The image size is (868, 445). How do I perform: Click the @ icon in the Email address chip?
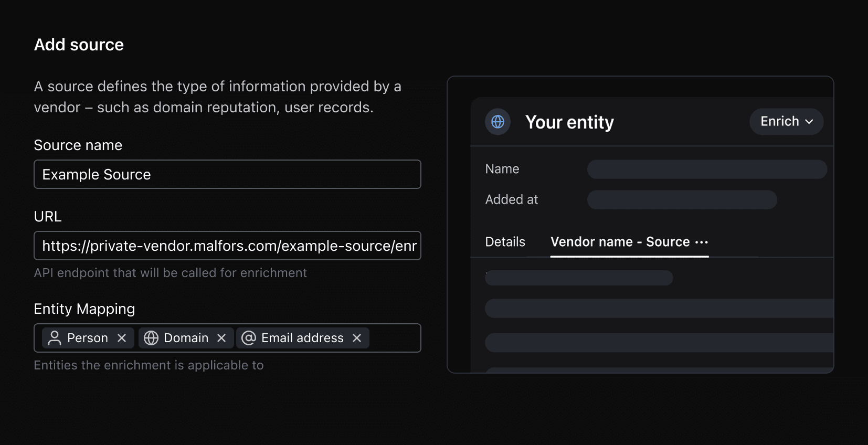tap(249, 338)
